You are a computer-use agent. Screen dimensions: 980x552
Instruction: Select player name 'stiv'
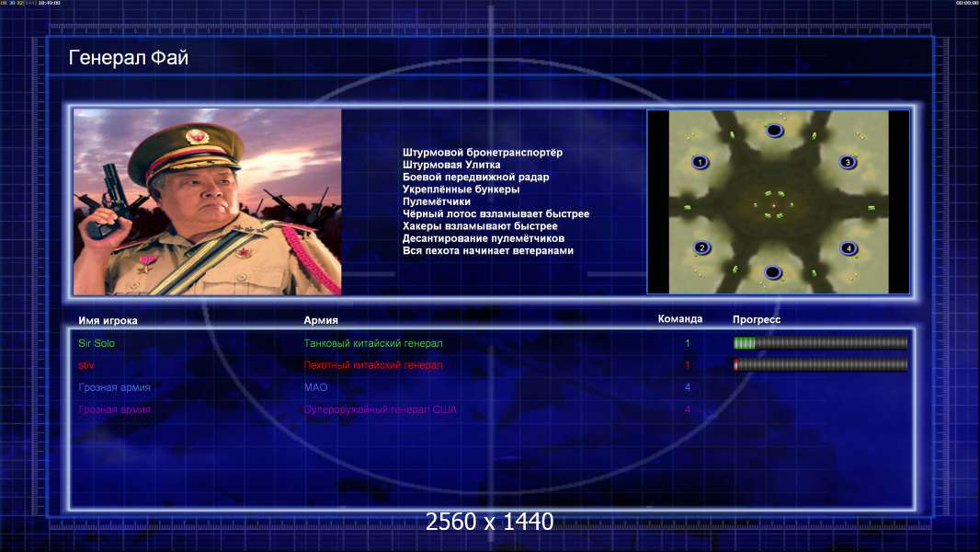[x=86, y=365]
